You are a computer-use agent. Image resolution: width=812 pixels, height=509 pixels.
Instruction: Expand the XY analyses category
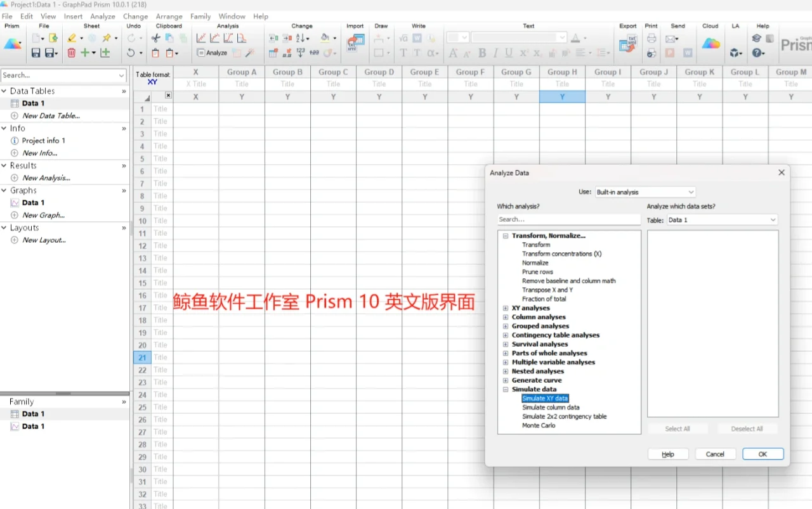(x=506, y=308)
